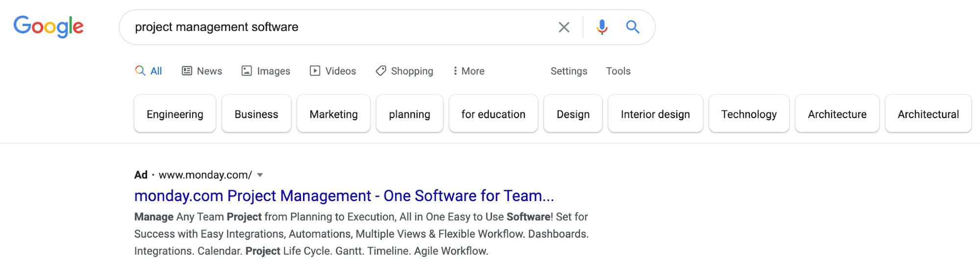Filter by the Engineering chip
Viewport: 980px width, 278px height.
(x=175, y=114)
